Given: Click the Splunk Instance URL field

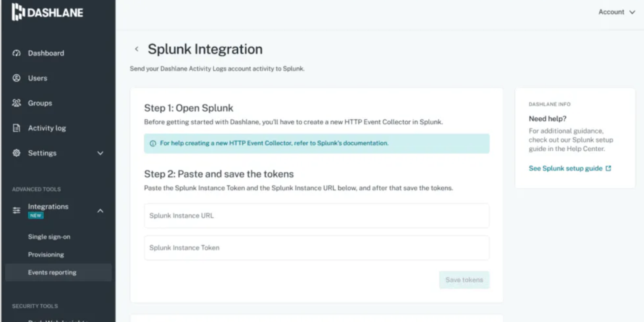Looking at the screenshot, I should (316, 216).
